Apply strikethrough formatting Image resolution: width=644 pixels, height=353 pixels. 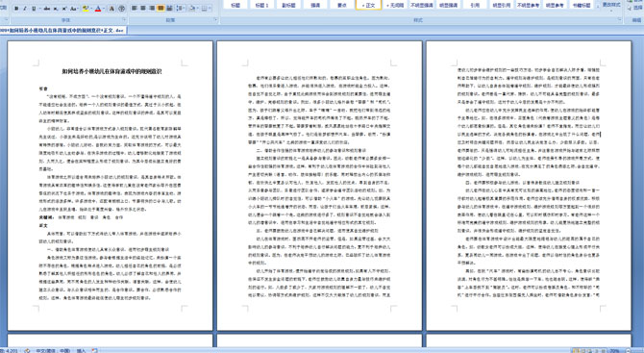point(47,9)
